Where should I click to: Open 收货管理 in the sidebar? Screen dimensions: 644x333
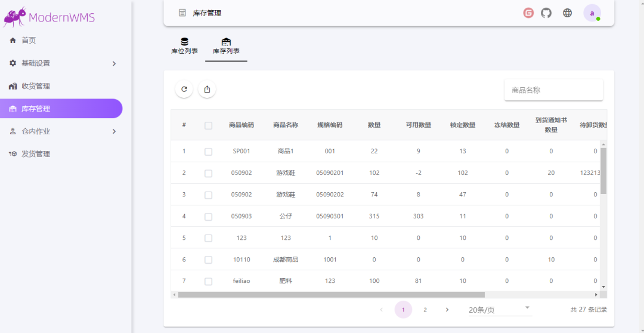pos(61,87)
